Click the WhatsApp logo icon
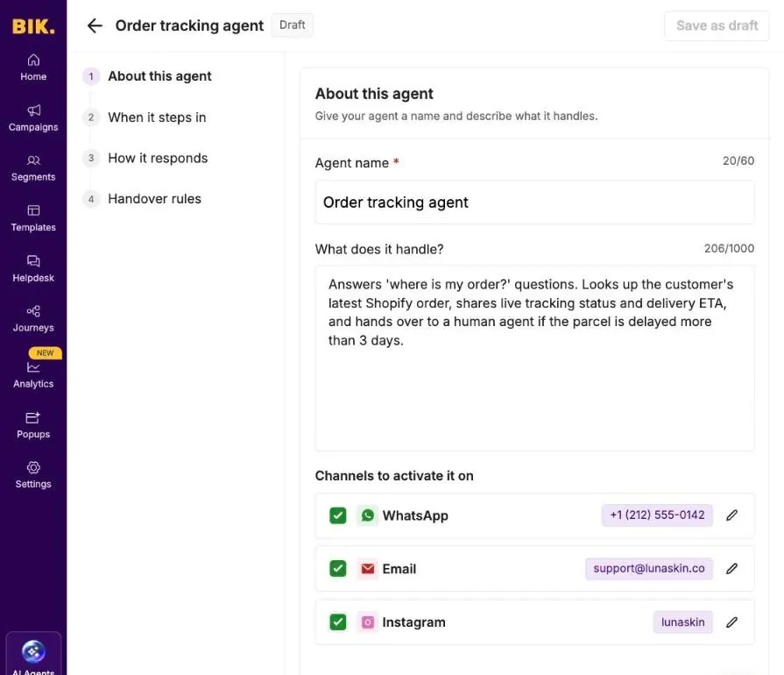This screenshot has height=675, width=784. click(368, 515)
